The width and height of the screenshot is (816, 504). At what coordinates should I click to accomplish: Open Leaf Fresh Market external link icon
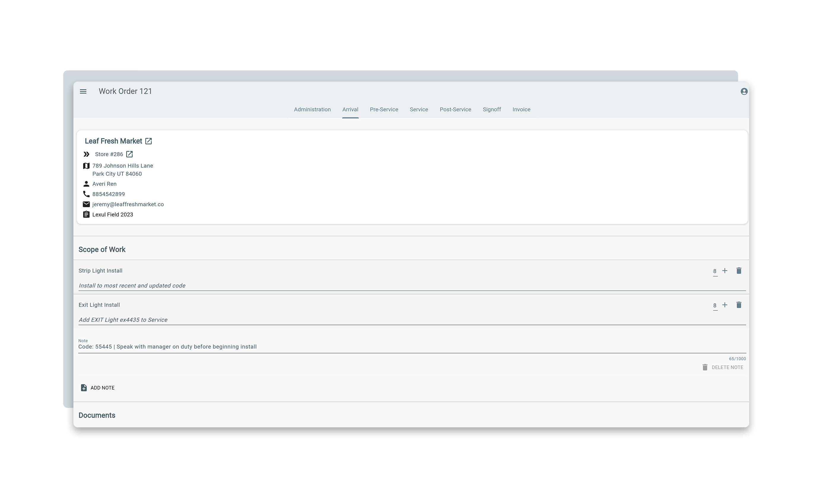tap(148, 141)
